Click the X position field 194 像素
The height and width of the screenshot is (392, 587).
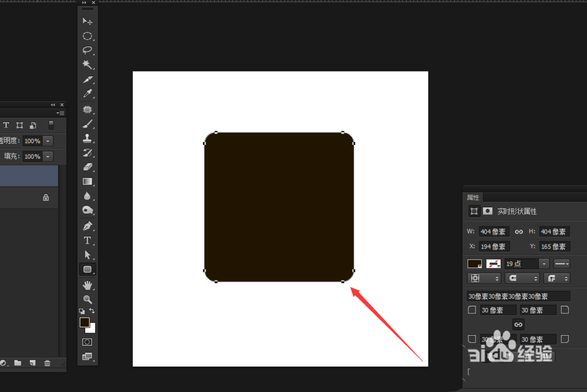click(494, 246)
